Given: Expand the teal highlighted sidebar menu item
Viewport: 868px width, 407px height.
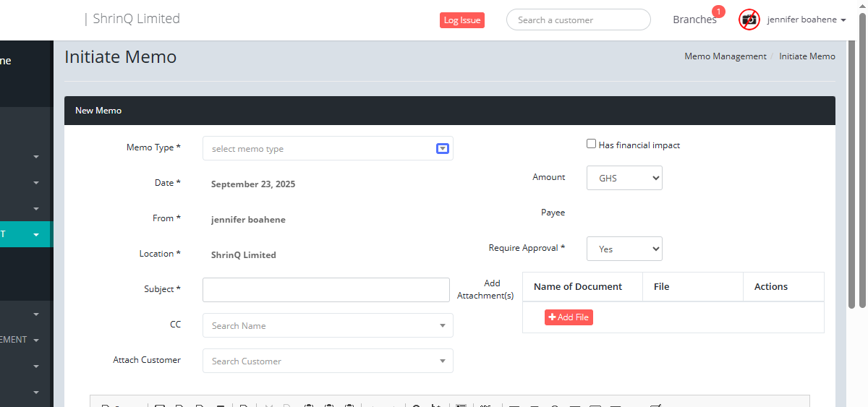Looking at the screenshot, I should point(25,234).
